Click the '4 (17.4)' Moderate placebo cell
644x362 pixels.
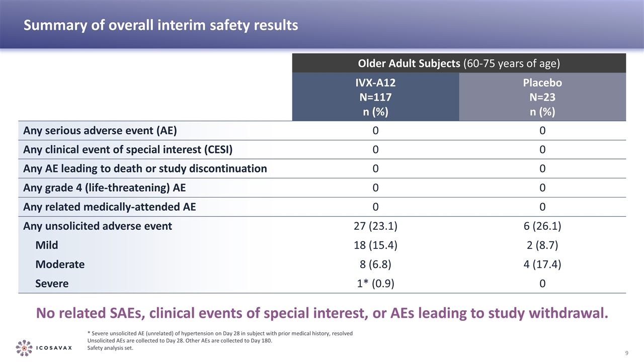(x=542, y=264)
